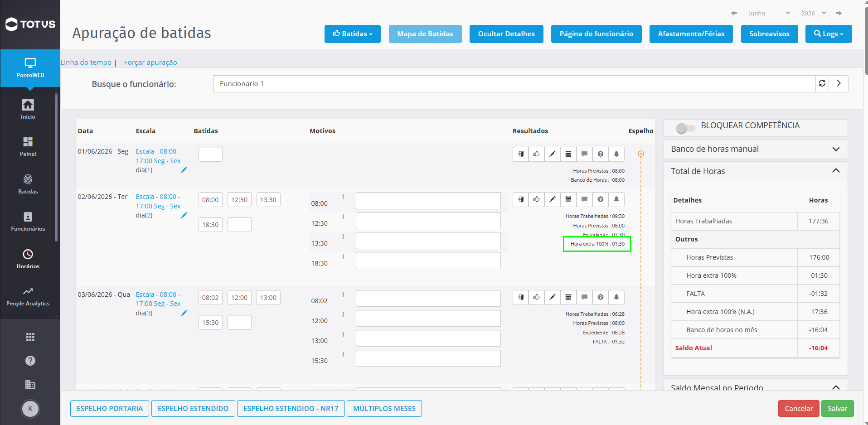Click the thumbs-up icon on the 03/06/2026 row

click(x=536, y=297)
